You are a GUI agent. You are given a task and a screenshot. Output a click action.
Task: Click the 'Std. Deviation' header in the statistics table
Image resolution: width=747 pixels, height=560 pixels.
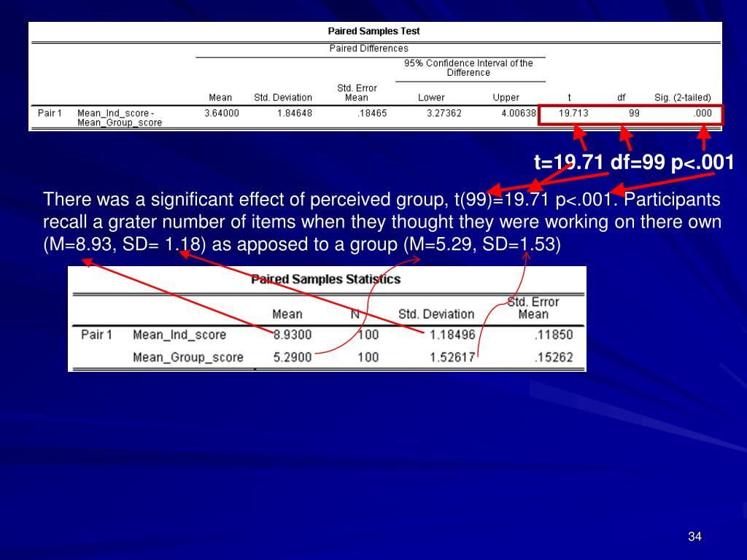(436, 314)
